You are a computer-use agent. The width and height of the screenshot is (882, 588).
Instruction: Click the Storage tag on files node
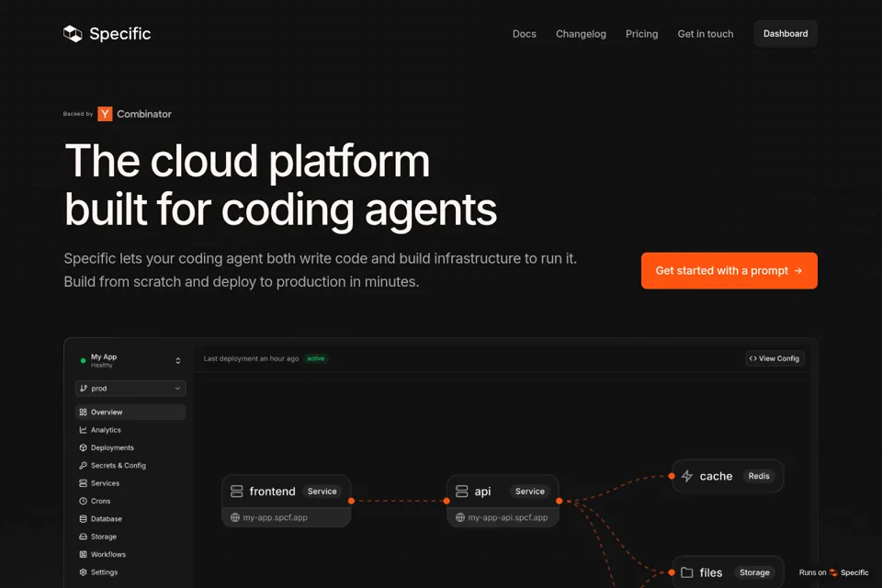tap(754, 572)
